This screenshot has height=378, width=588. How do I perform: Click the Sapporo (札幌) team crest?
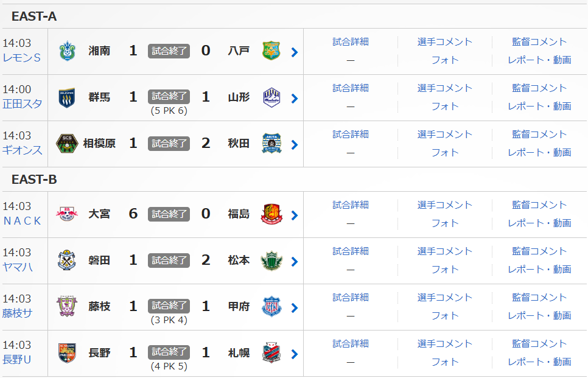click(x=271, y=353)
